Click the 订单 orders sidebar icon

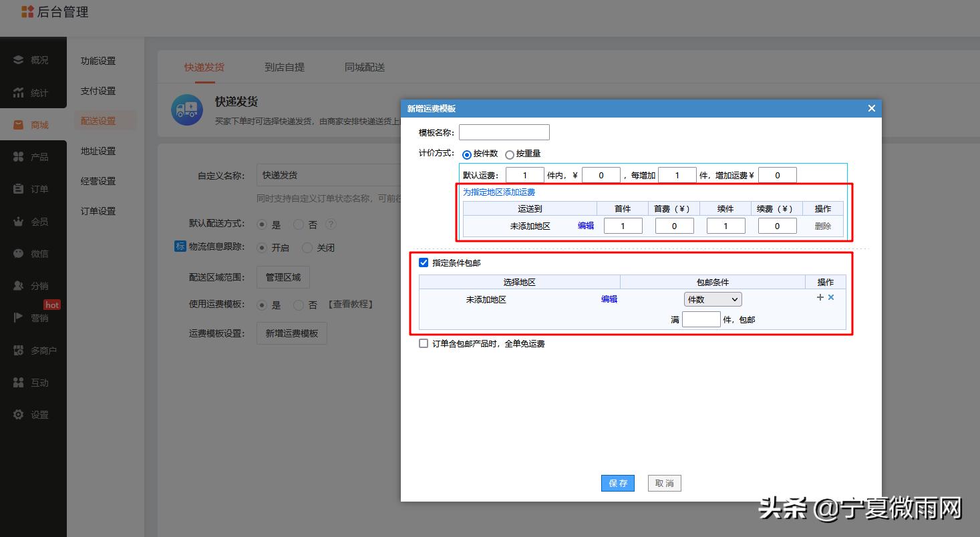click(33, 188)
